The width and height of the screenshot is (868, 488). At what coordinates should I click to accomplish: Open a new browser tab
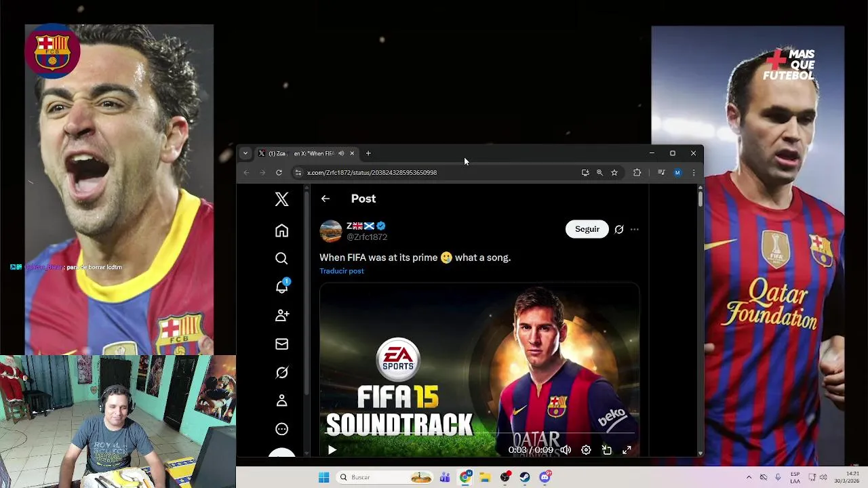368,154
